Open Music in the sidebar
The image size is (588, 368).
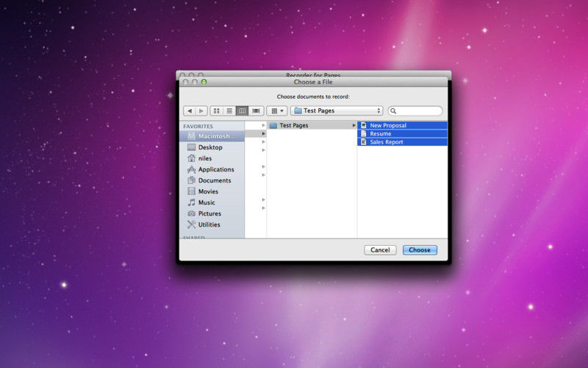coord(212,202)
